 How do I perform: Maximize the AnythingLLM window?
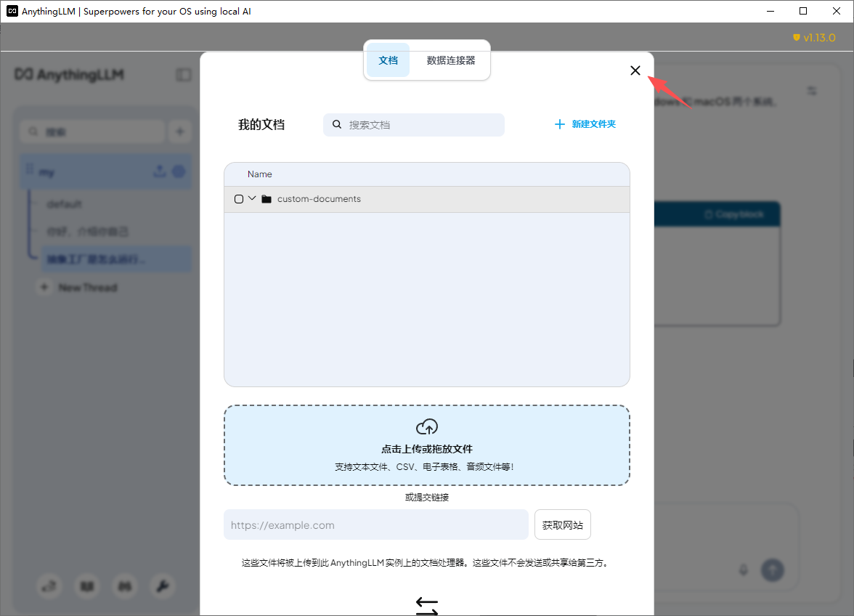(x=803, y=11)
